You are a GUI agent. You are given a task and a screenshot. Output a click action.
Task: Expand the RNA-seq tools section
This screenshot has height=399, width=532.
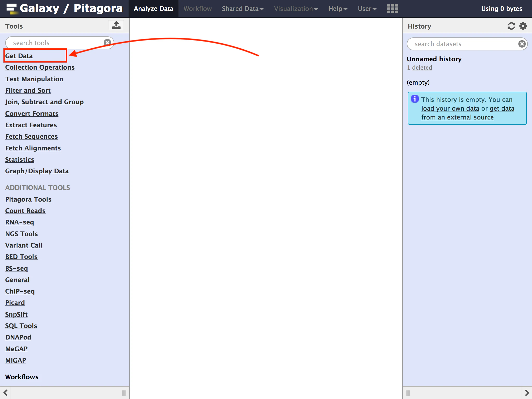[19, 222]
